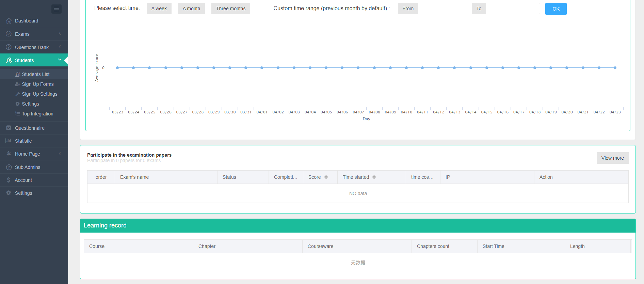
Task: Expand the Questions Bank menu chevron
Action: [60, 47]
